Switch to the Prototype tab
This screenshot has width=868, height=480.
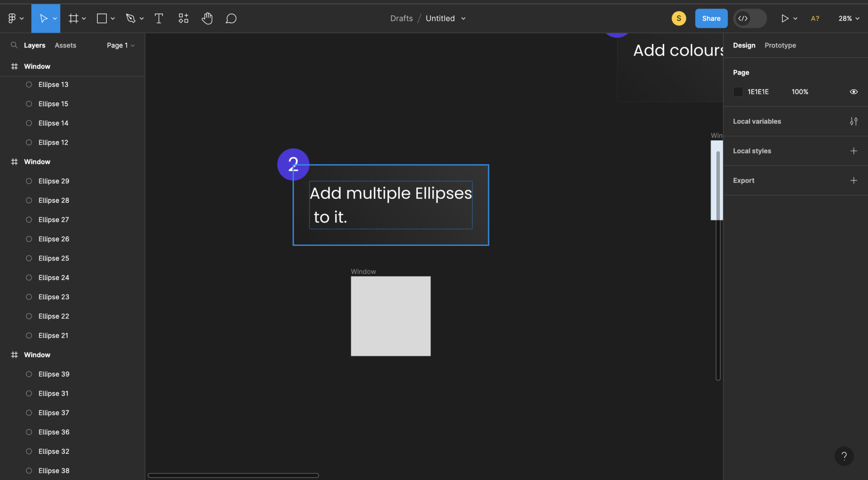click(779, 45)
